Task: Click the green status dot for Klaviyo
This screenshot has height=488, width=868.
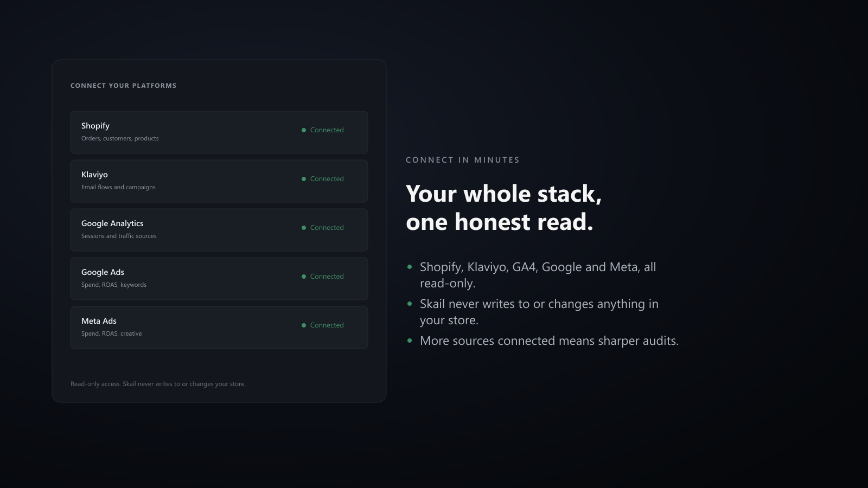Action: [304, 179]
